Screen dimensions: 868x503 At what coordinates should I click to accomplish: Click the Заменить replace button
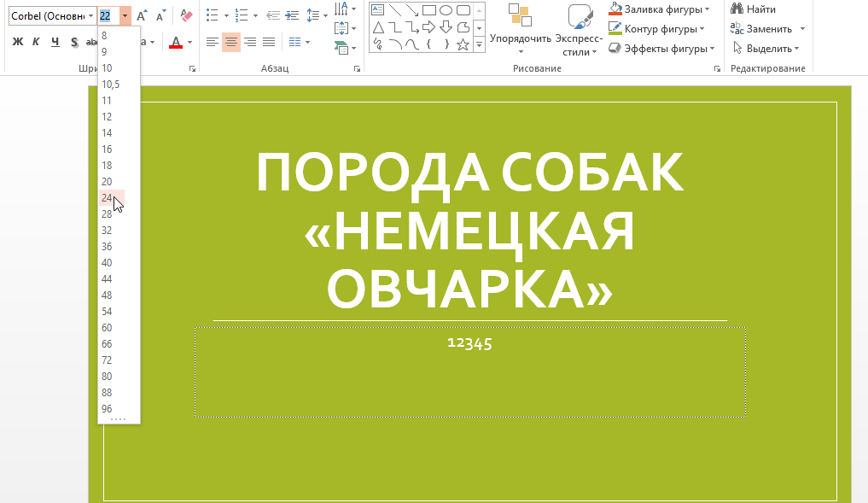click(x=762, y=27)
